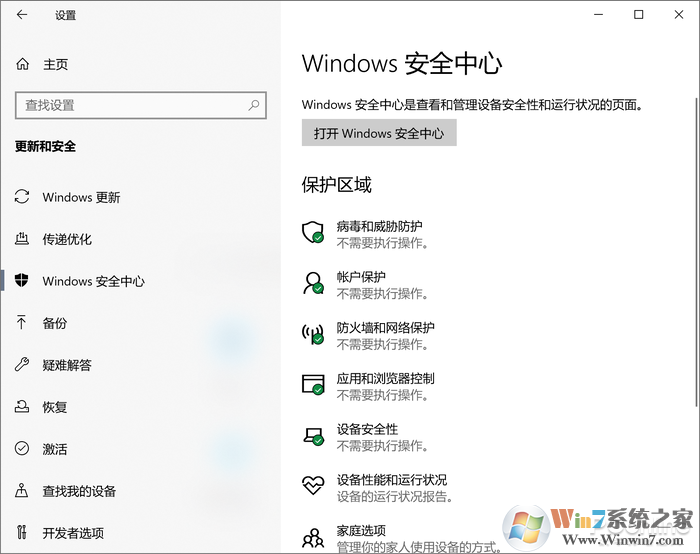Click the virus protection shield icon
The width and height of the screenshot is (700, 554).
[313, 232]
